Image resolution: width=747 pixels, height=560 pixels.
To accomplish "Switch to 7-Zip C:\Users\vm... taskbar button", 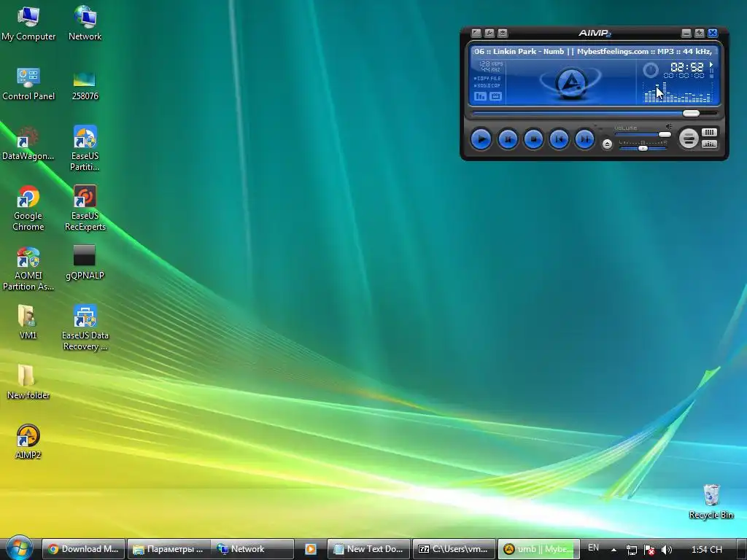I will click(453, 549).
